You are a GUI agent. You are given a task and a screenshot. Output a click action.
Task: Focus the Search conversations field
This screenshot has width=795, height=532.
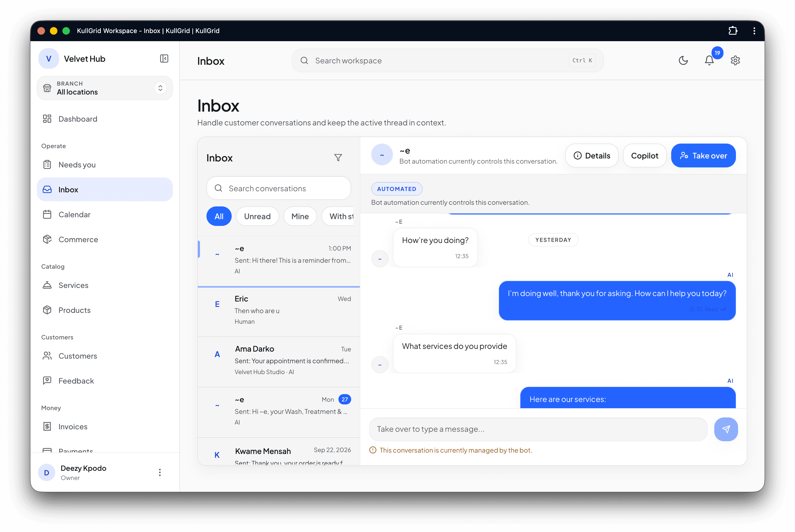coord(279,188)
